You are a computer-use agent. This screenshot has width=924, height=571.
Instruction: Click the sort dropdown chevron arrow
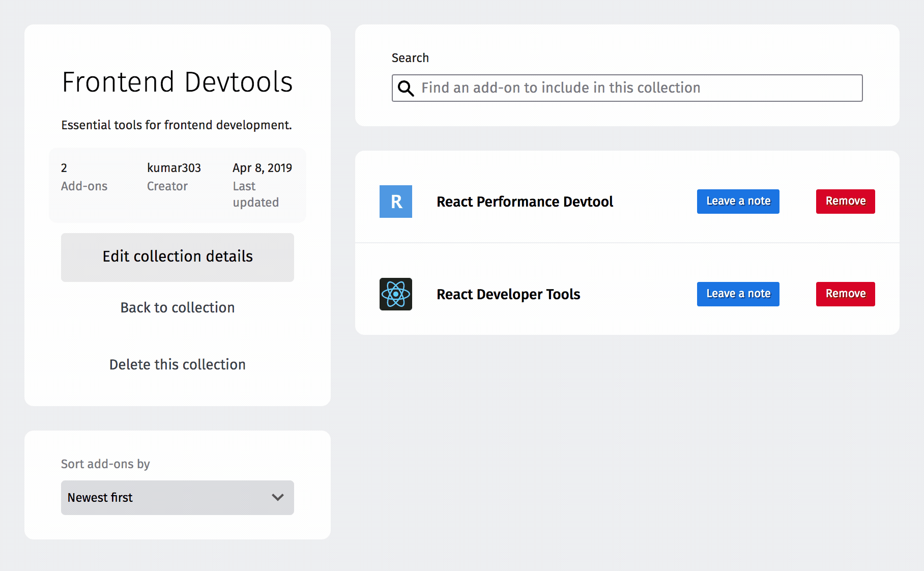(x=277, y=497)
